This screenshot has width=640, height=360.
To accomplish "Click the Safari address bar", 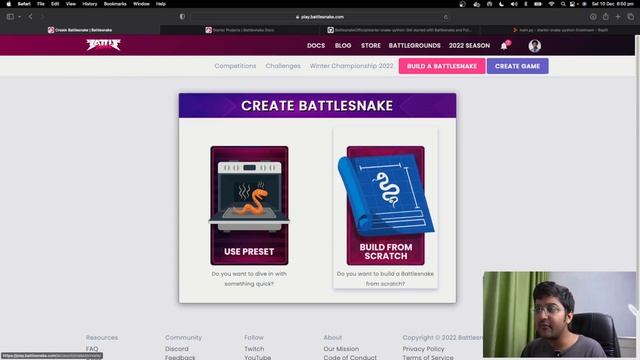I will coord(320,17).
